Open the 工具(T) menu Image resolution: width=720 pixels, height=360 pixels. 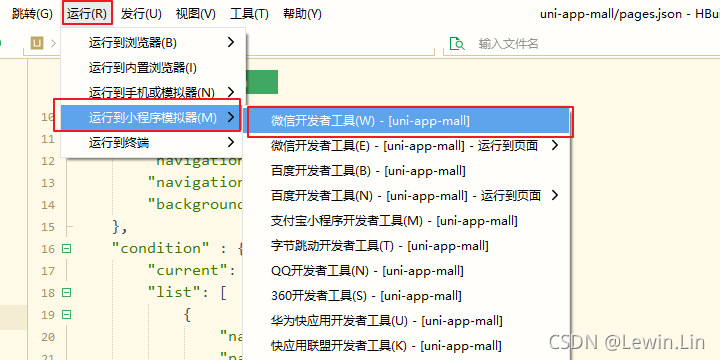(249, 14)
